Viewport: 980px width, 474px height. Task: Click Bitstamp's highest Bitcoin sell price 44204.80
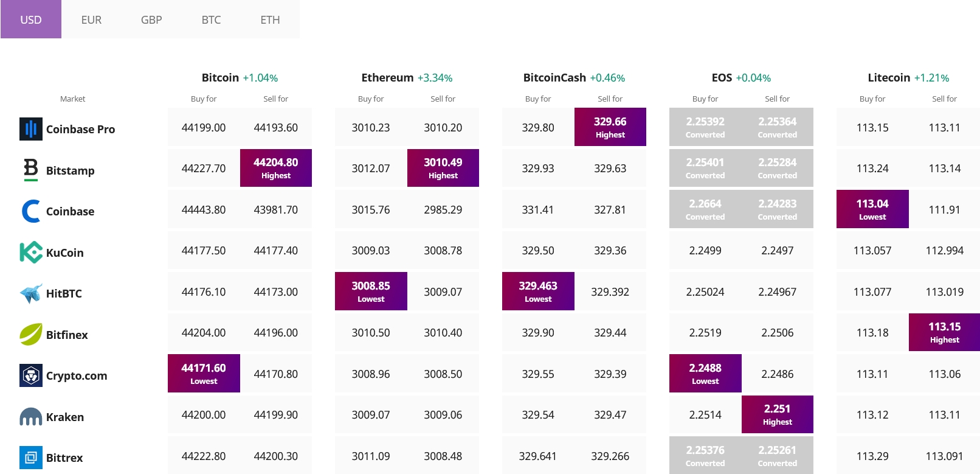click(276, 168)
